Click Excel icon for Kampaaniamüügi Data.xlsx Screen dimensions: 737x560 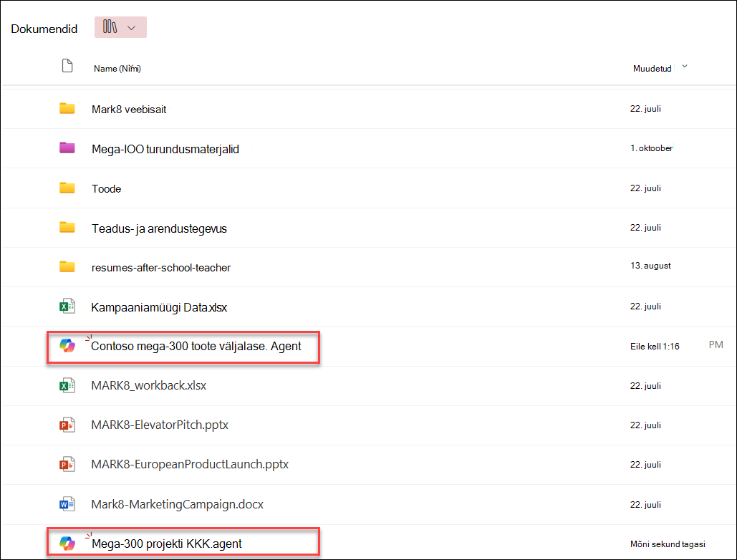[67, 306]
